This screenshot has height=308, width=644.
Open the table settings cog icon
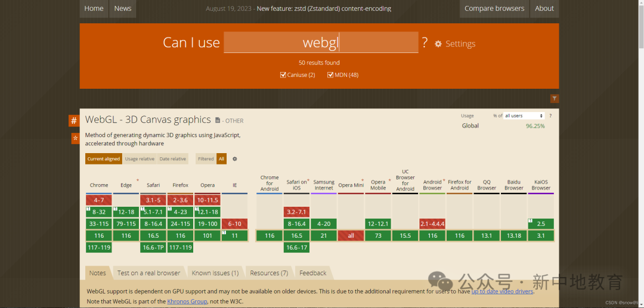235,158
